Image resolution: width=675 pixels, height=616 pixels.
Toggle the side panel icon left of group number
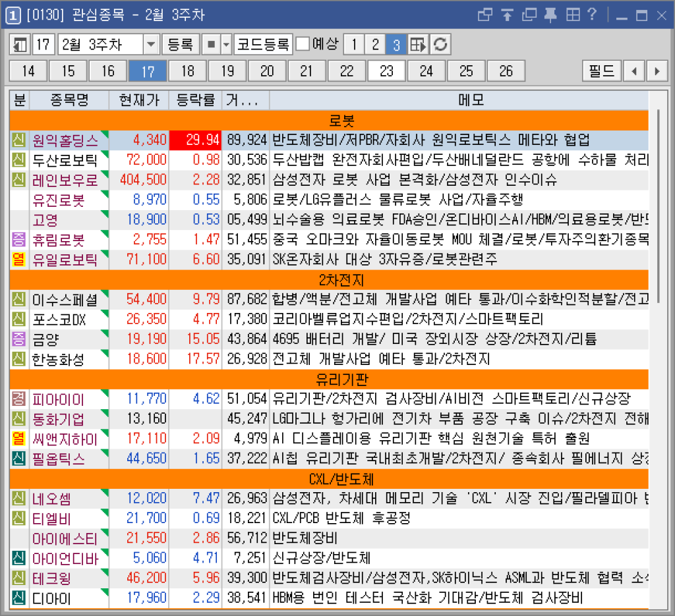pyautogui.click(x=20, y=45)
